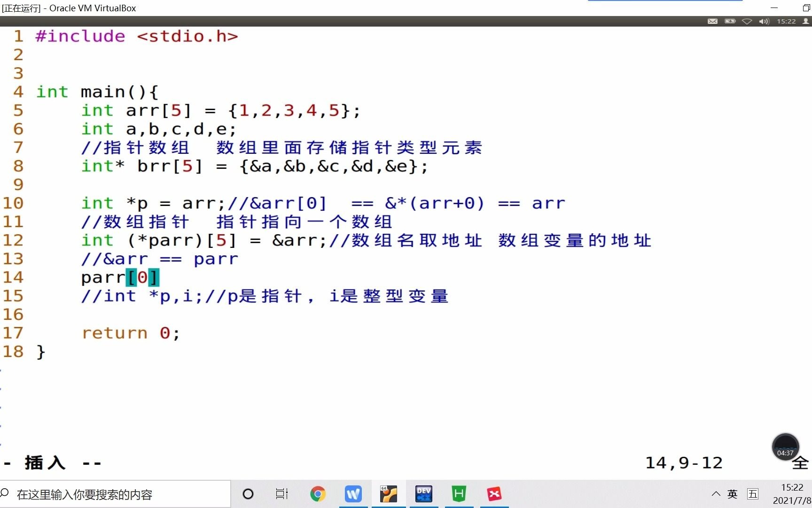This screenshot has width=812, height=508.
Task: Click the '//int *p,i;' comment line
Action: [x=265, y=296]
